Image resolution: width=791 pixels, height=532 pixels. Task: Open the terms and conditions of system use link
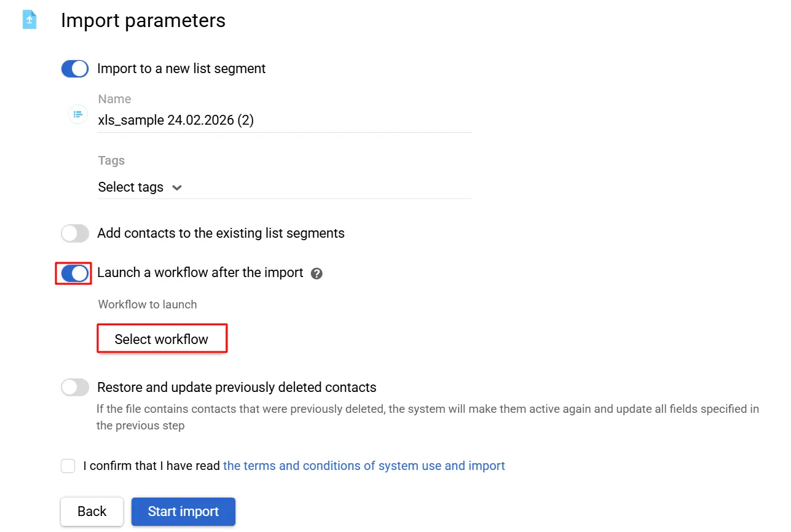(x=364, y=466)
